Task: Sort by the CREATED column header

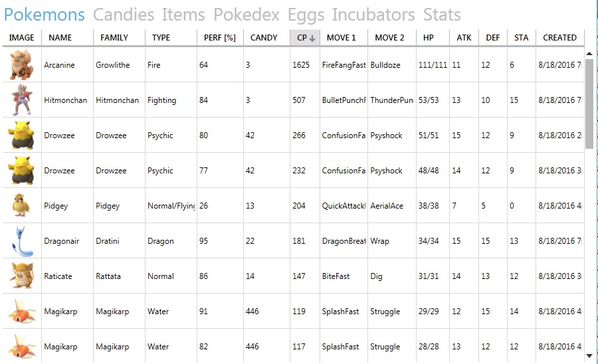Action: [560, 38]
